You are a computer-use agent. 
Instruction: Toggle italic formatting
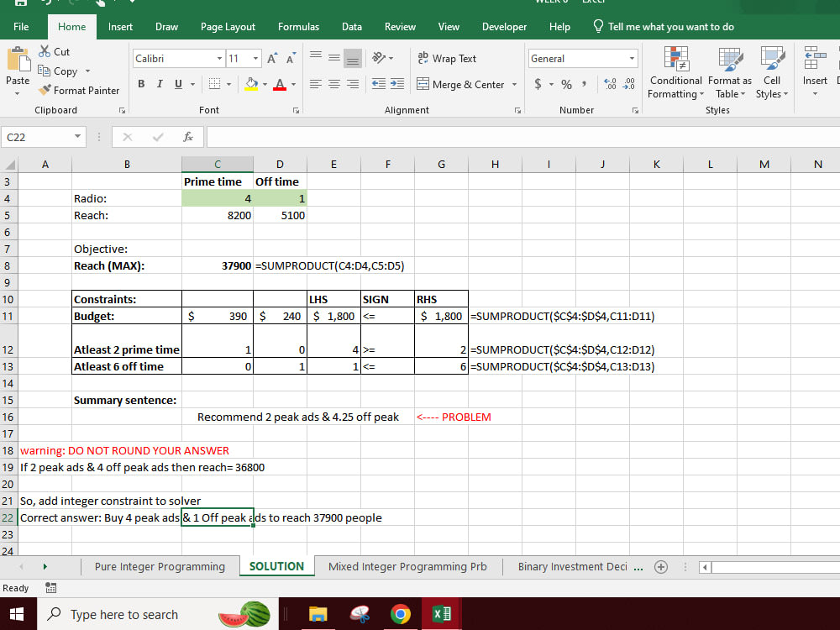point(160,84)
